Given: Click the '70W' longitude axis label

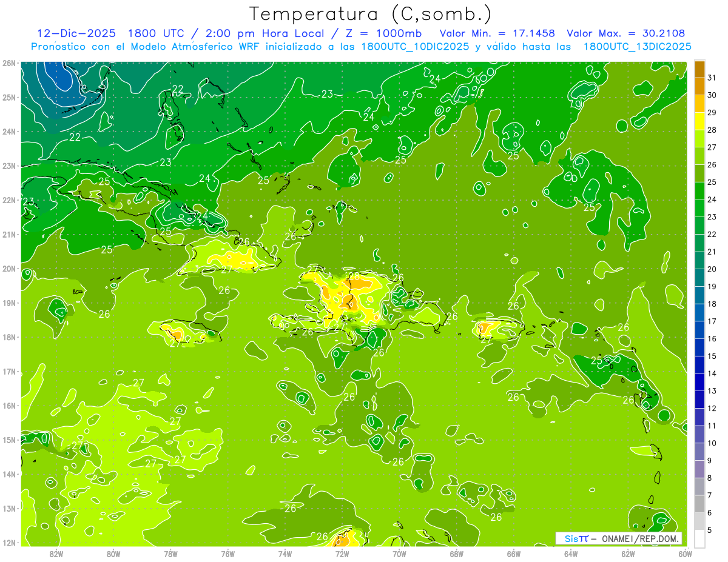Looking at the screenshot, I should tap(399, 554).
